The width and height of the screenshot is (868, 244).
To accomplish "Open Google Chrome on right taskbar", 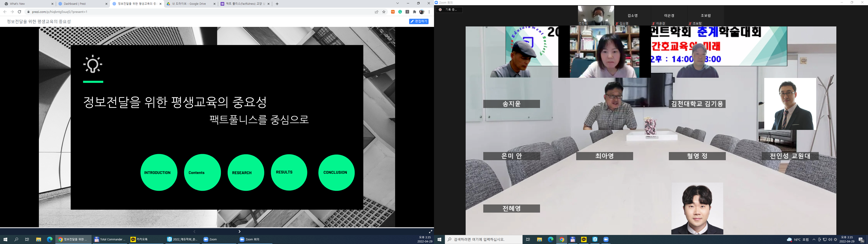I will pos(562,240).
